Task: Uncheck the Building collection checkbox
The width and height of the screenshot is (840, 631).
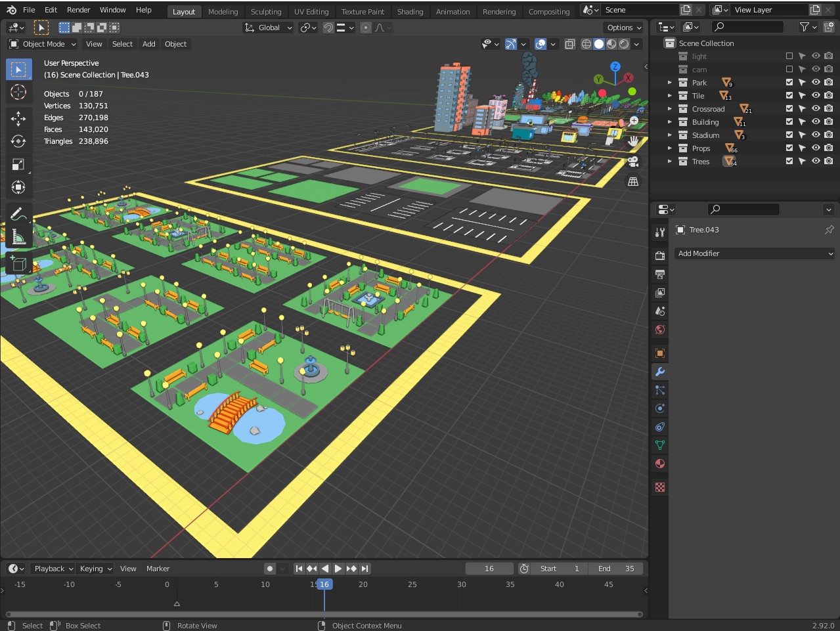Action: tap(789, 122)
